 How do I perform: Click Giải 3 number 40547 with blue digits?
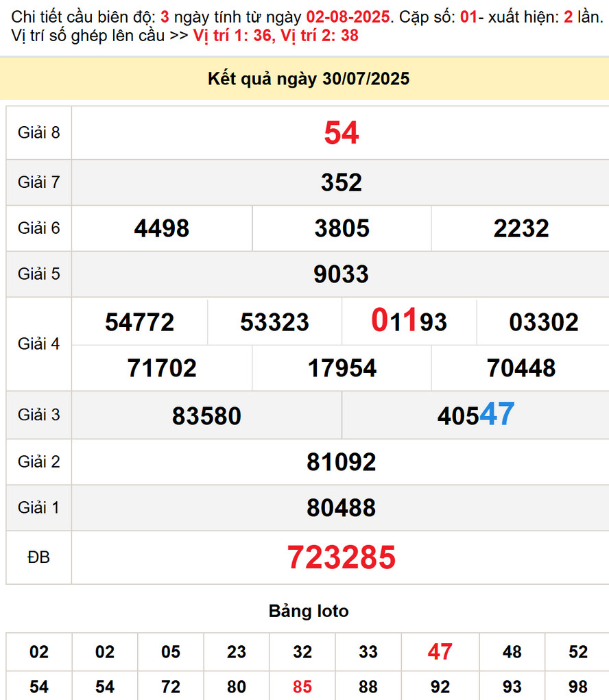coord(475,415)
